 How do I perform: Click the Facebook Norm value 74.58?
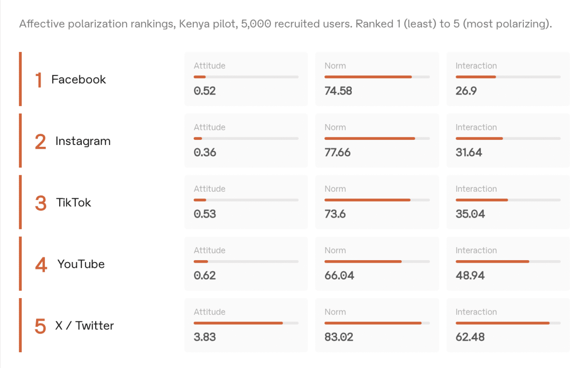click(338, 91)
